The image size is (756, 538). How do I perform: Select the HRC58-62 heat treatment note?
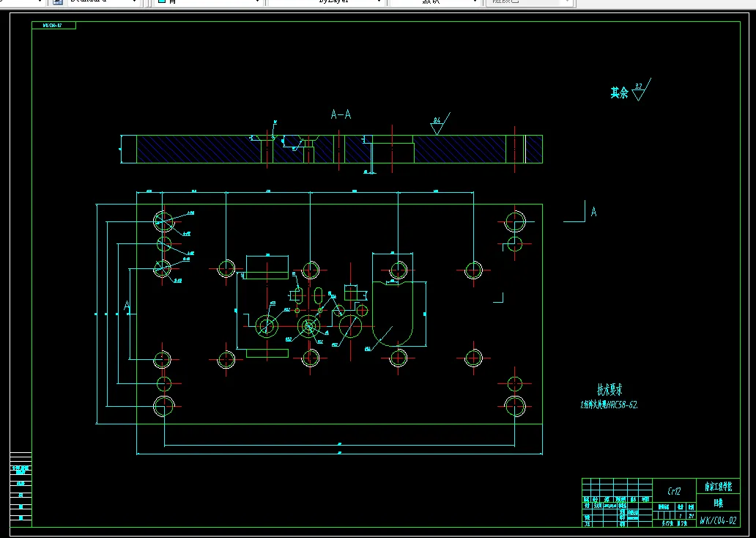(x=609, y=405)
